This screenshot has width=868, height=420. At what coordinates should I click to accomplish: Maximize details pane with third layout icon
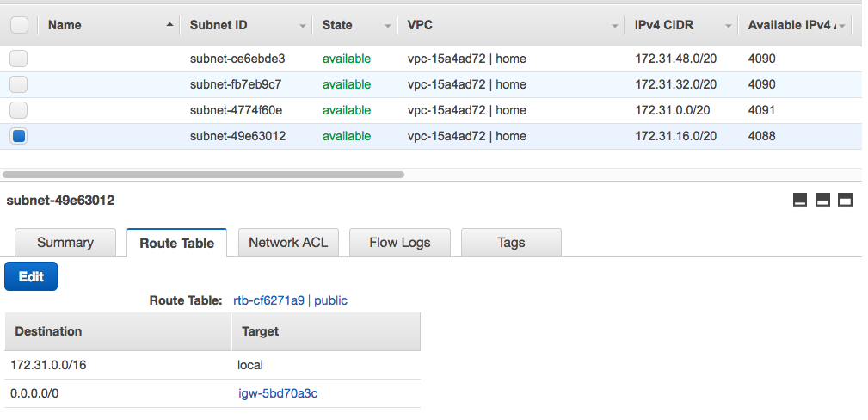click(x=845, y=201)
